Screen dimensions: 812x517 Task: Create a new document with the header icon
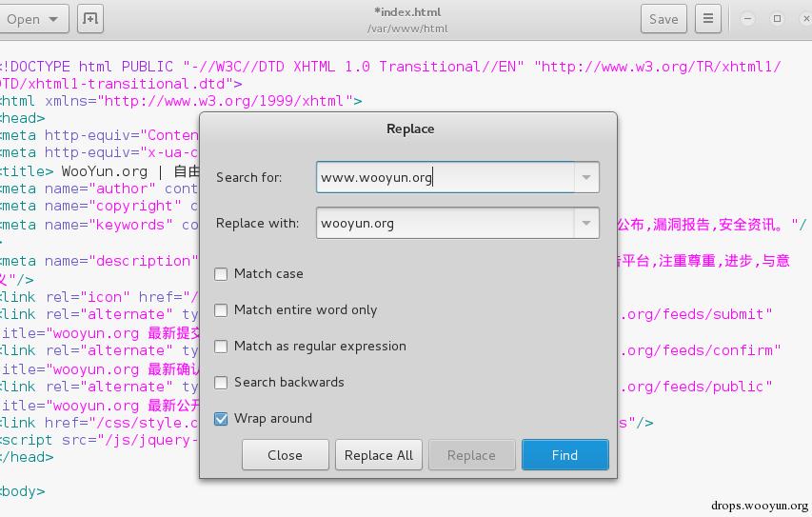(89, 19)
